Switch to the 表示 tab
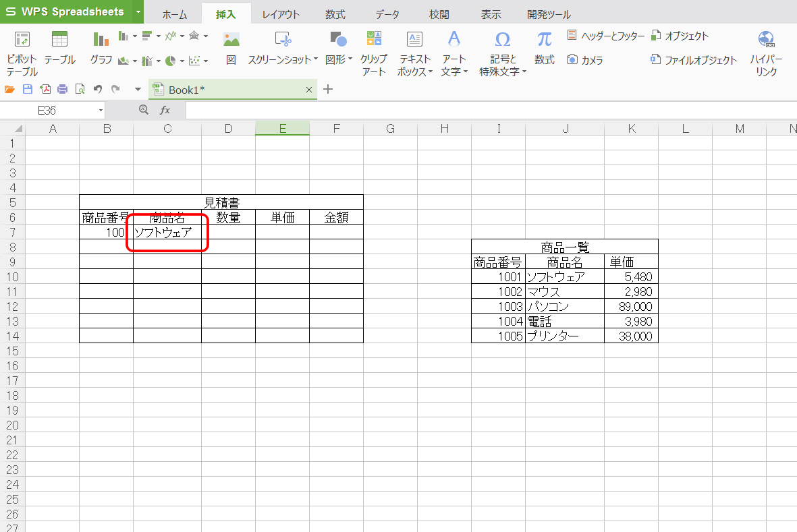This screenshot has width=797, height=532. click(491, 14)
